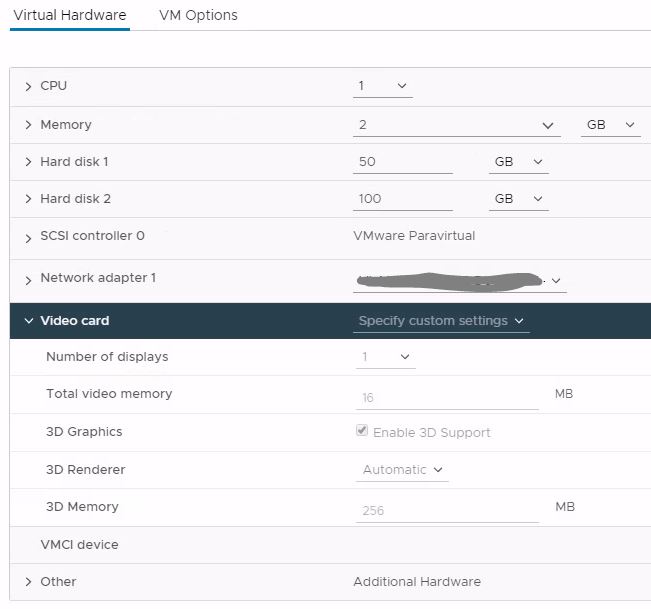
Task: Expand Hard disk 2 details
Action: point(28,198)
